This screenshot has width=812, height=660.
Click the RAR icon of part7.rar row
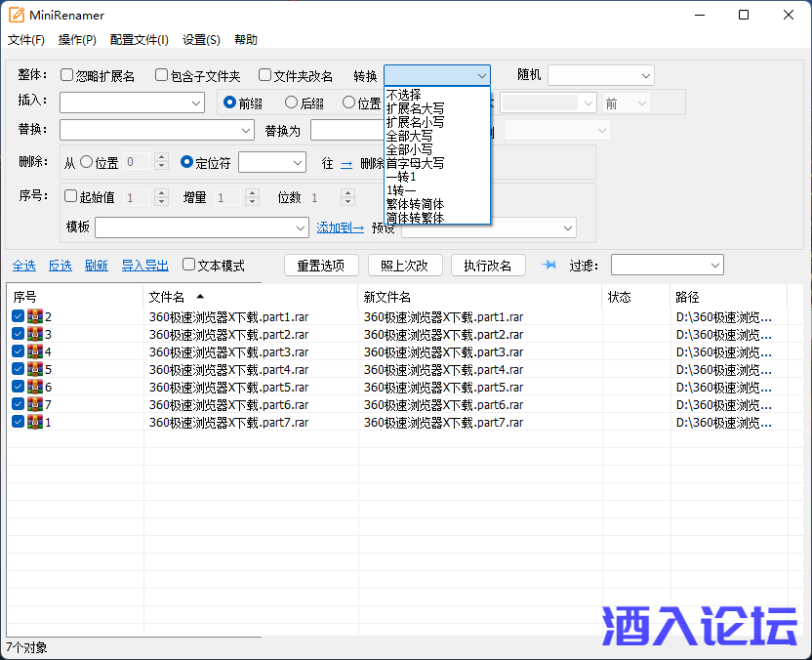tap(35, 422)
